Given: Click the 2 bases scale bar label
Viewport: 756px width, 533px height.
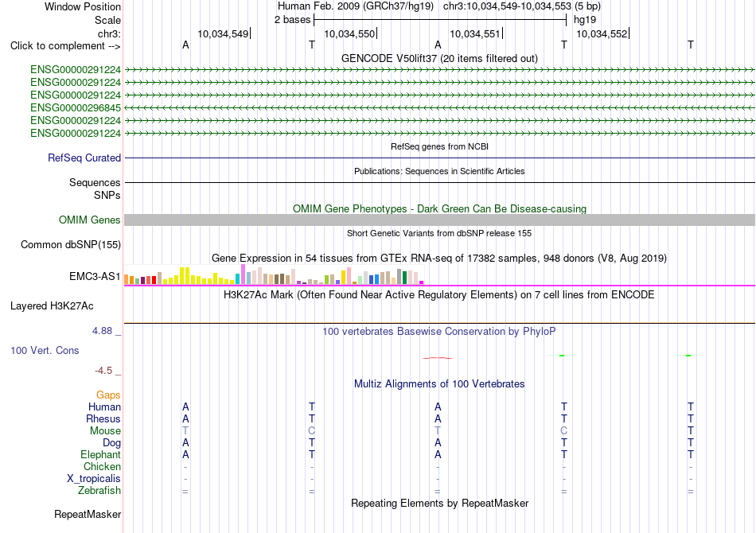Looking at the screenshot, I should [292, 20].
